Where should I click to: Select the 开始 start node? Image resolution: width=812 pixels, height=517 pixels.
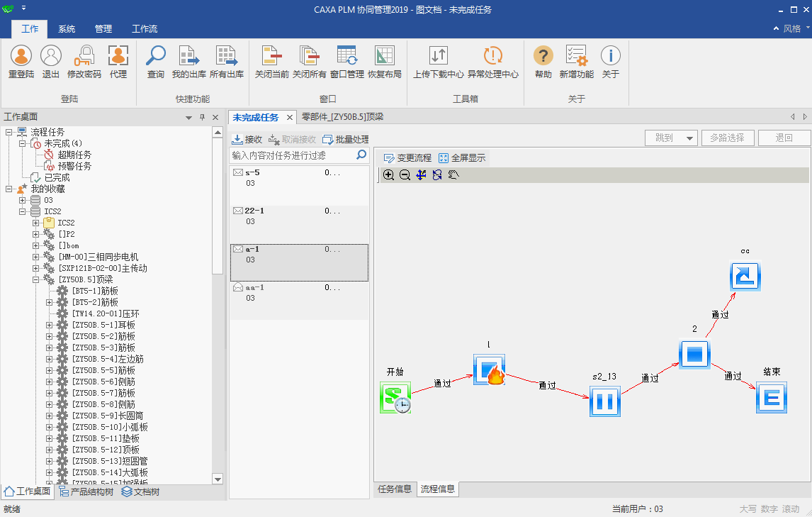(x=395, y=398)
